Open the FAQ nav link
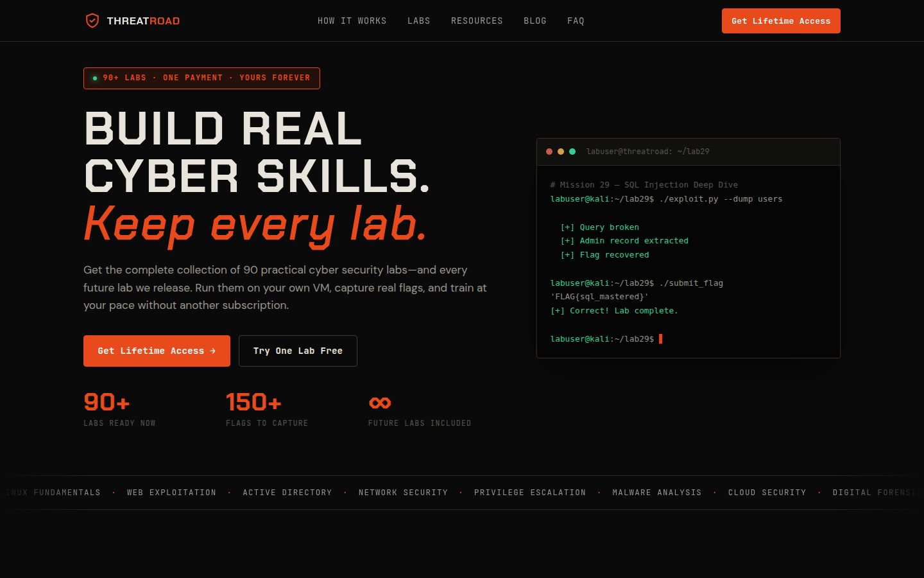 pyautogui.click(x=576, y=21)
